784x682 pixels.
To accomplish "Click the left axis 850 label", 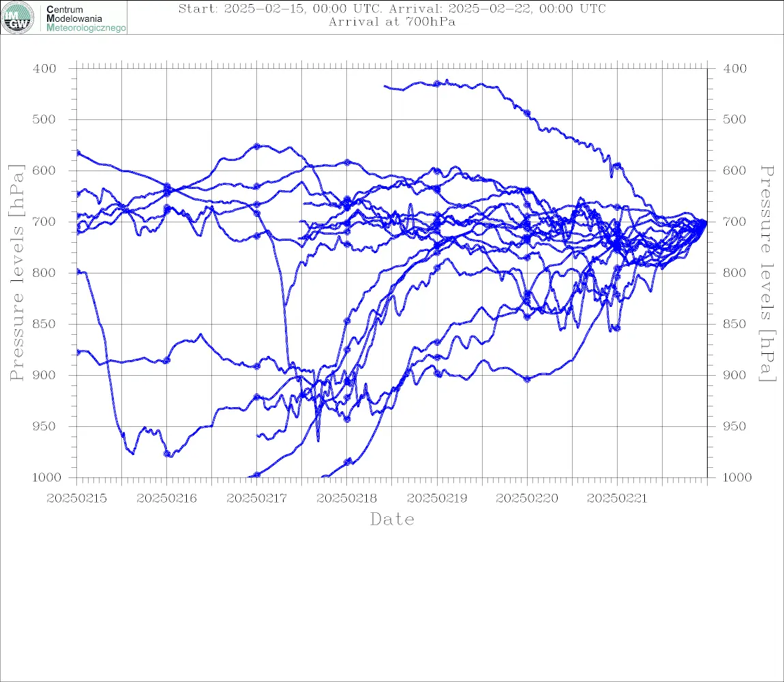I will (x=44, y=324).
